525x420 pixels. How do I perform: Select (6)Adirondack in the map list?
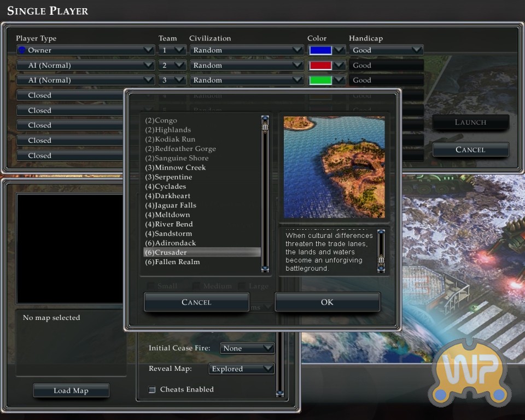[170, 243]
